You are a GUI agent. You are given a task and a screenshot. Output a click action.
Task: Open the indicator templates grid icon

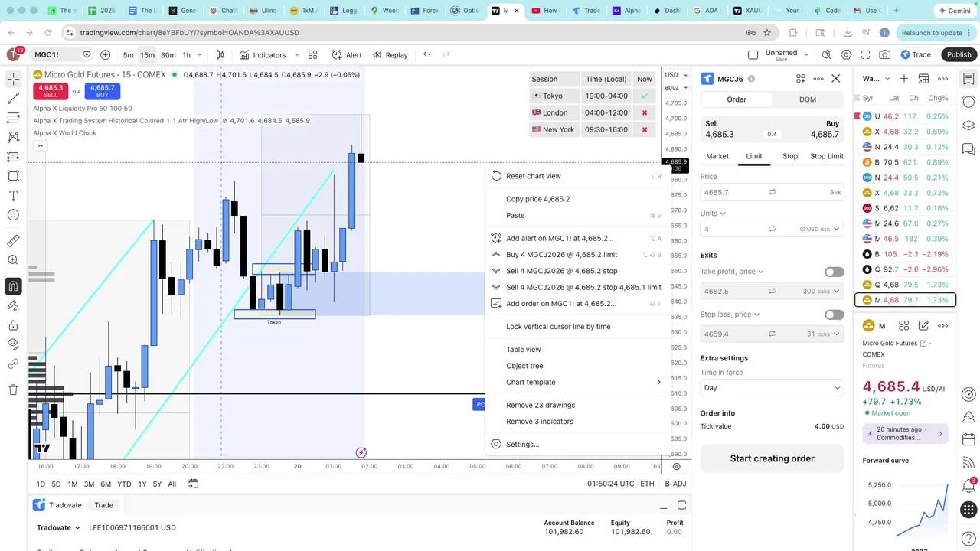click(x=313, y=55)
